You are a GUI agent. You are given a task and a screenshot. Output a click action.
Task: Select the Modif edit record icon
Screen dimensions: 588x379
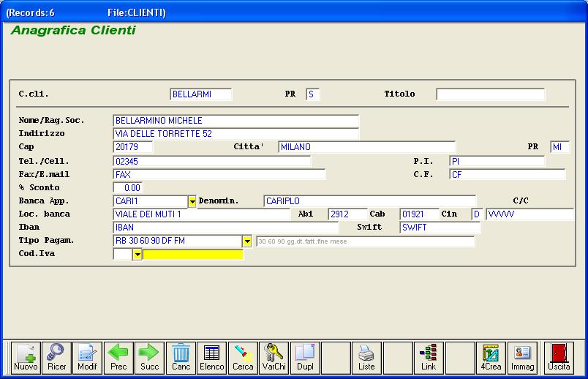87,358
